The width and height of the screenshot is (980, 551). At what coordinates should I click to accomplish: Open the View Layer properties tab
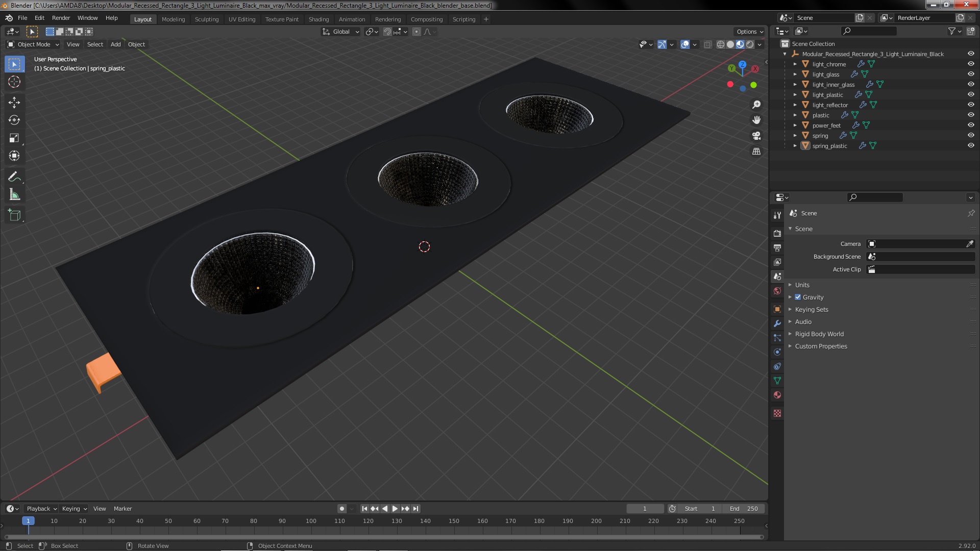point(777,262)
